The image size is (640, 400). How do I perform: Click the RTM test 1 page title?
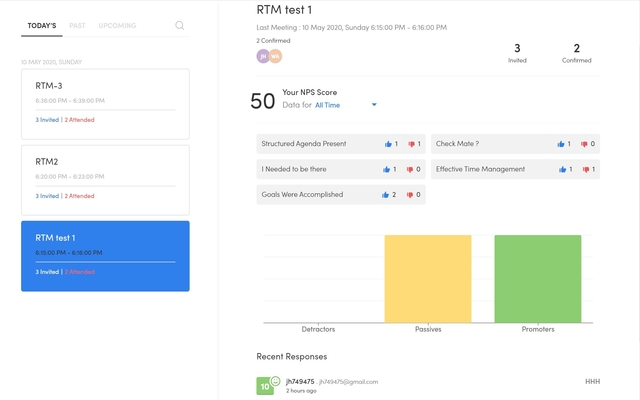pos(284,10)
